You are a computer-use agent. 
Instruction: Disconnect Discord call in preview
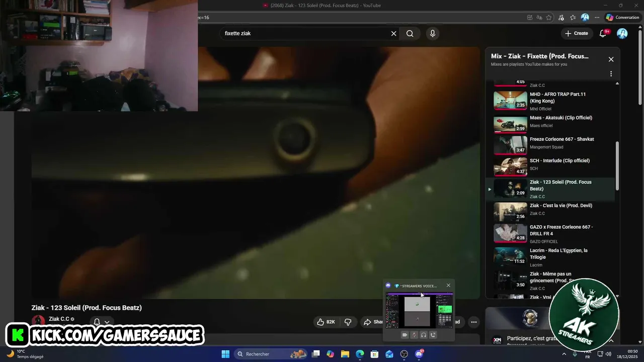pos(433,335)
